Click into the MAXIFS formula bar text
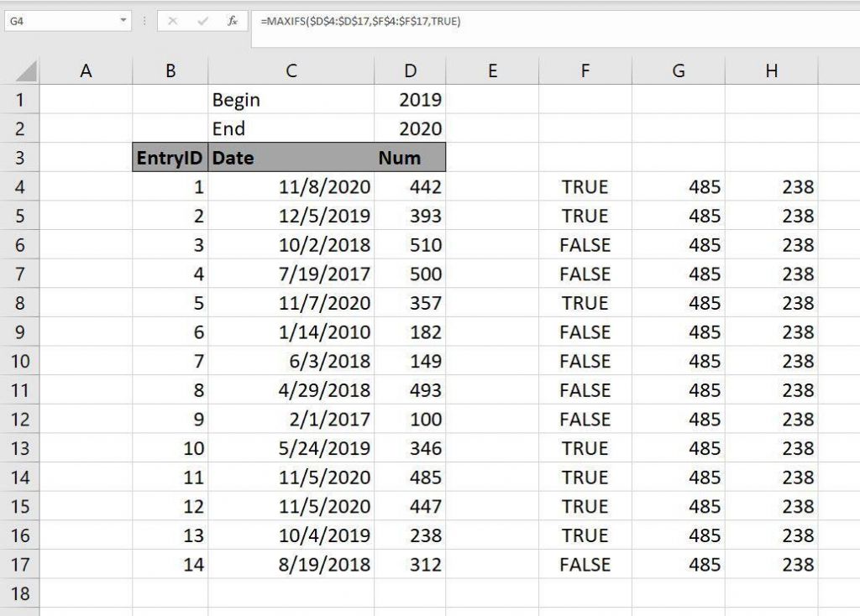860x616 pixels. 360,21
